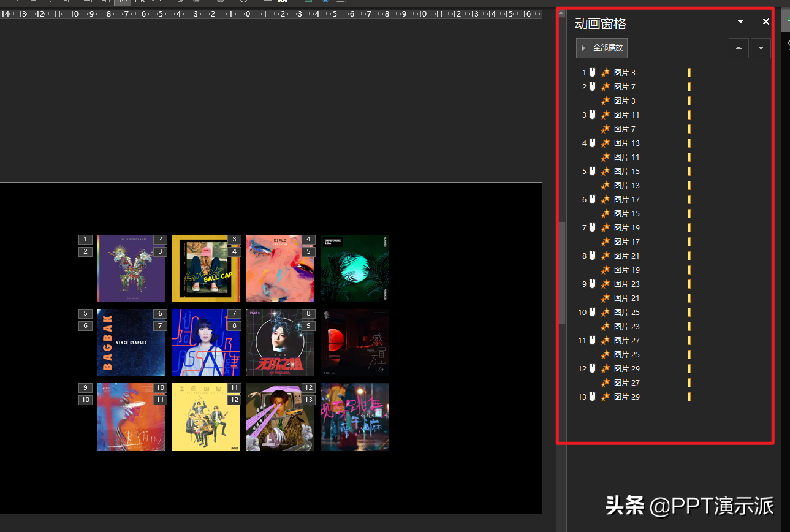The height and width of the screenshot is (532, 790).
Task: Select the album with person inside circle
Action: (x=280, y=343)
